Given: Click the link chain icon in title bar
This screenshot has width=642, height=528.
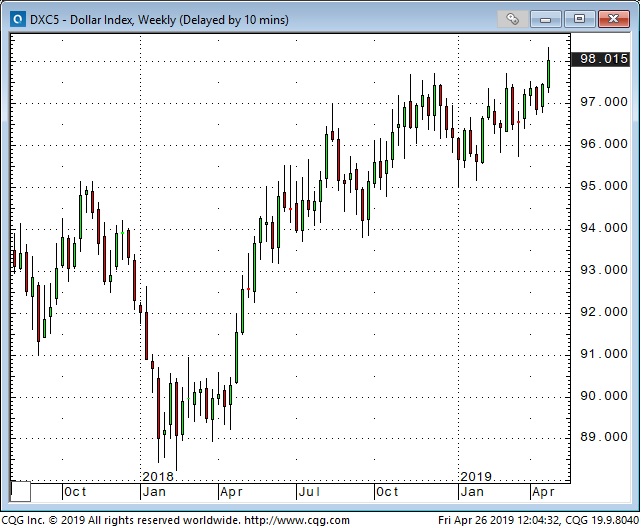Looking at the screenshot, I should [x=512, y=19].
